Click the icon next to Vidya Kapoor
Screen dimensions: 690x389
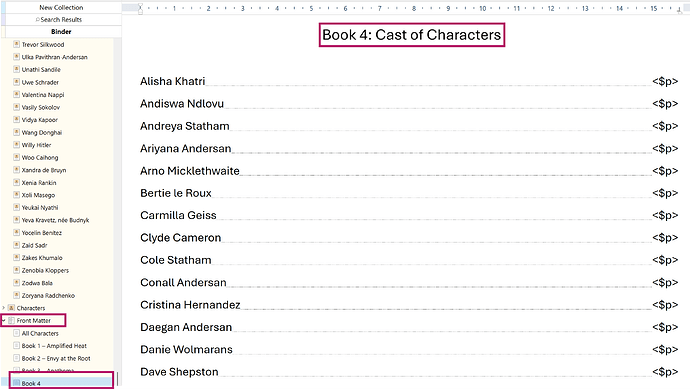point(16,119)
